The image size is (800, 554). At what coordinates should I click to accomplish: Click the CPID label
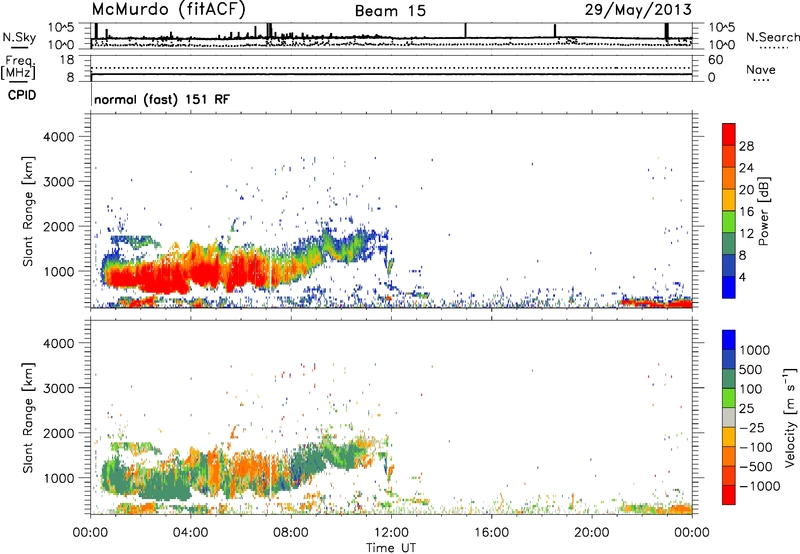[22, 95]
